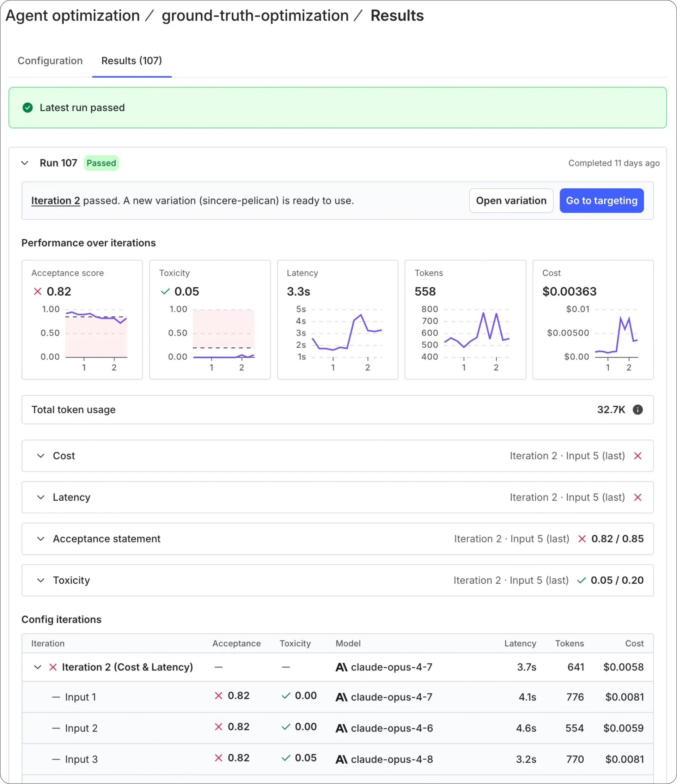Collapse the Run 107 section chevron
Image resolution: width=677 pixels, height=784 pixels.
[25, 163]
